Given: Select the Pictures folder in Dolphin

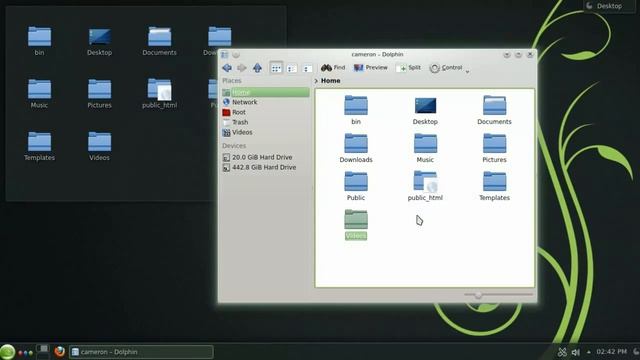Looking at the screenshot, I should [x=494, y=148].
